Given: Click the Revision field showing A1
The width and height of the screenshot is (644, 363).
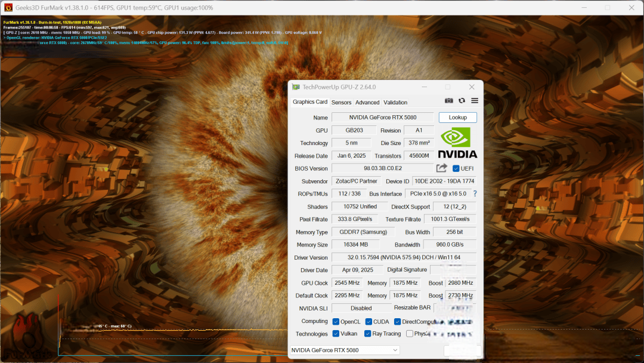Looking at the screenshot, I should (419, 130).
